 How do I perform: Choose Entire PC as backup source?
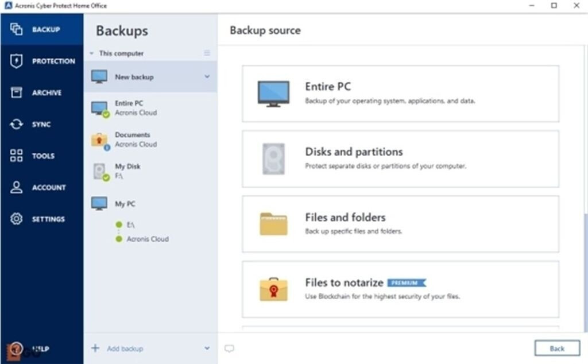[x=400, y=93]
